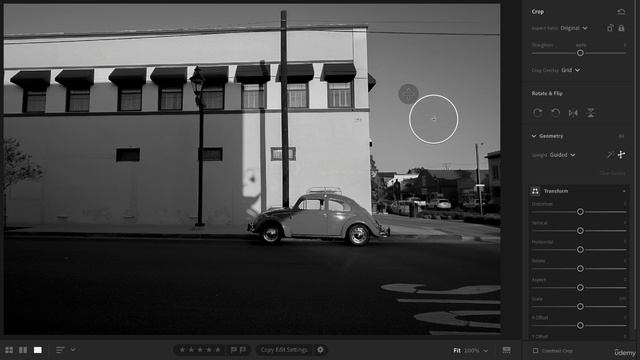Toggle the filmstrip display icon
The width and height of the screenshot is (640, 360).
[x=507, y=350]
